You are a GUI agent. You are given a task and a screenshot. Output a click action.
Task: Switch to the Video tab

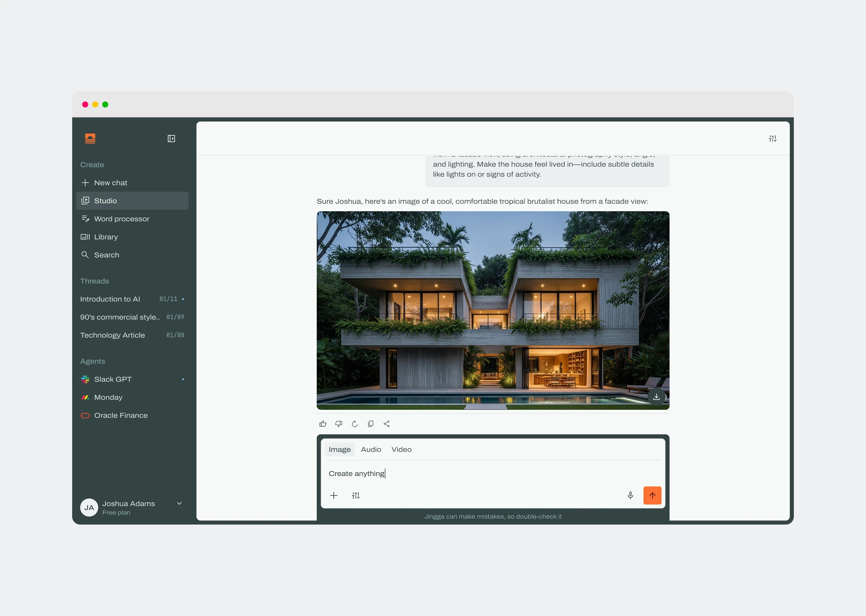coord(401,449)
